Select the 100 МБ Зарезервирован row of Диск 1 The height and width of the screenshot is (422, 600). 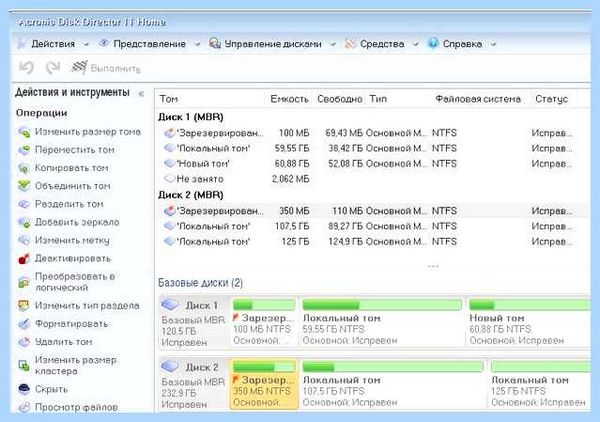point(371,133)
